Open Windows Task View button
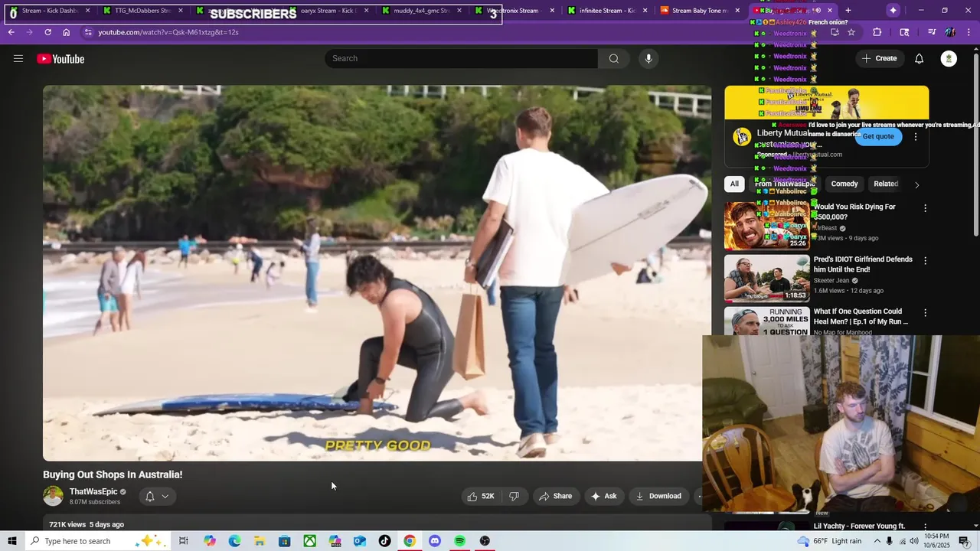 click(184, 541)
